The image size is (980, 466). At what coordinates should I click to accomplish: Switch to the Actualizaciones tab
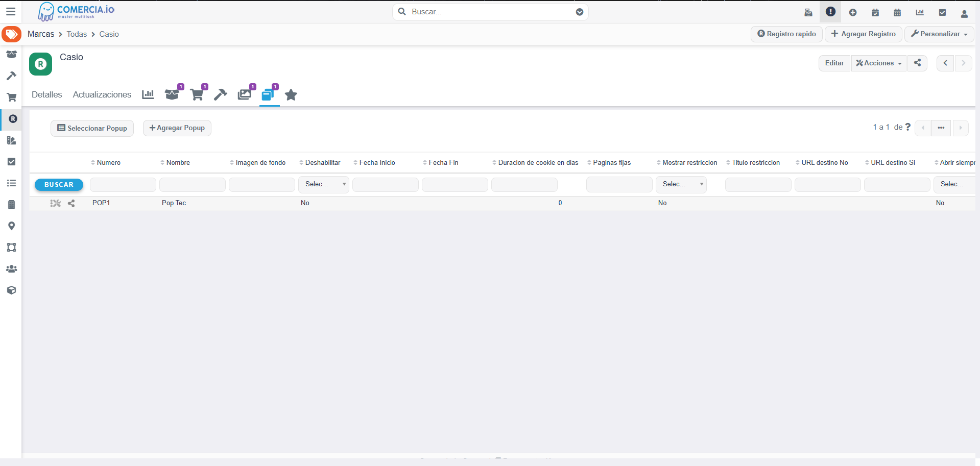[102, 94]
